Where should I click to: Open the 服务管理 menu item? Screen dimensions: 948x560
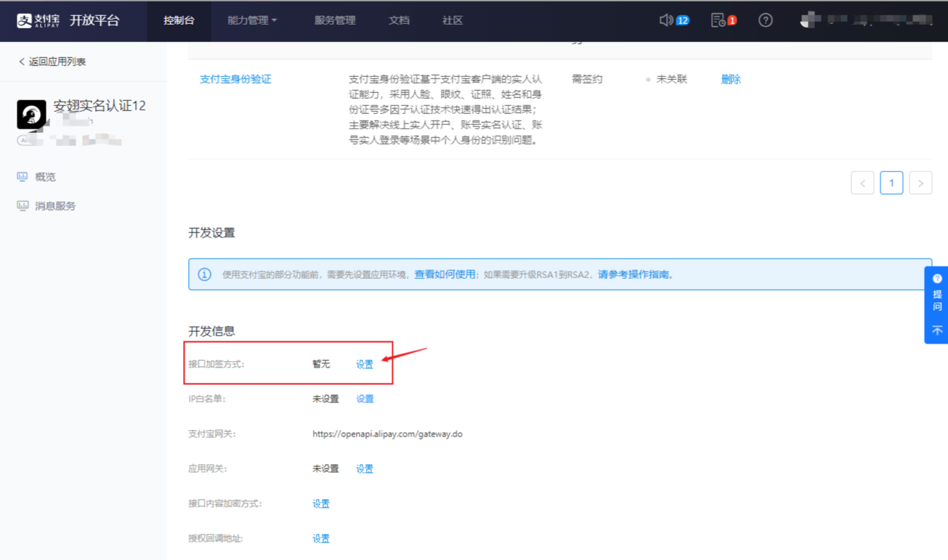335,20
